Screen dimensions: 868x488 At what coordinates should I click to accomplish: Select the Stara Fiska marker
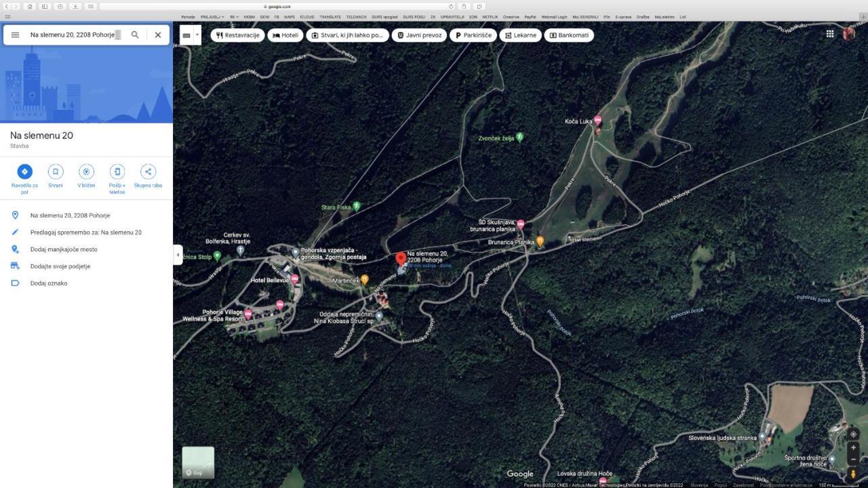point(357,206)
